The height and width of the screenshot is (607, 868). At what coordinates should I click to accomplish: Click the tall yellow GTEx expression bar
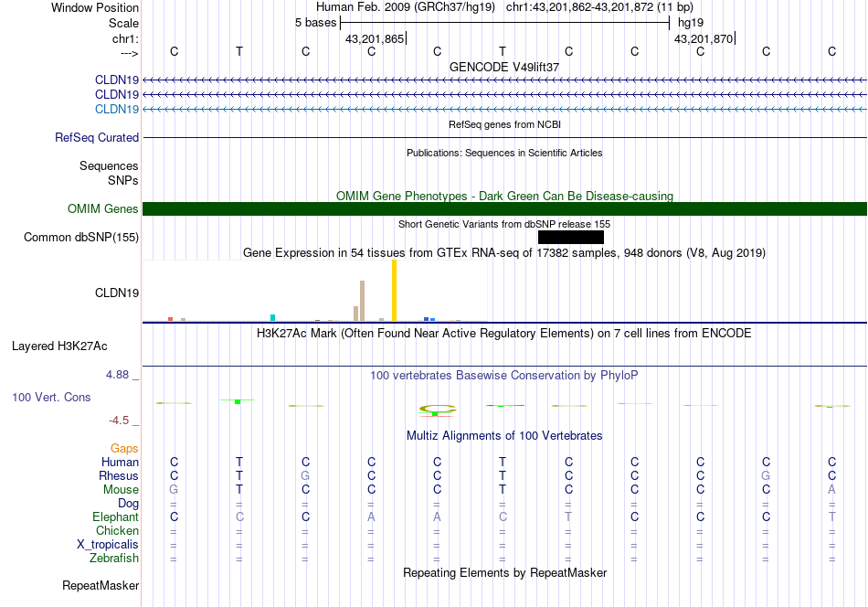click(394, 290)
